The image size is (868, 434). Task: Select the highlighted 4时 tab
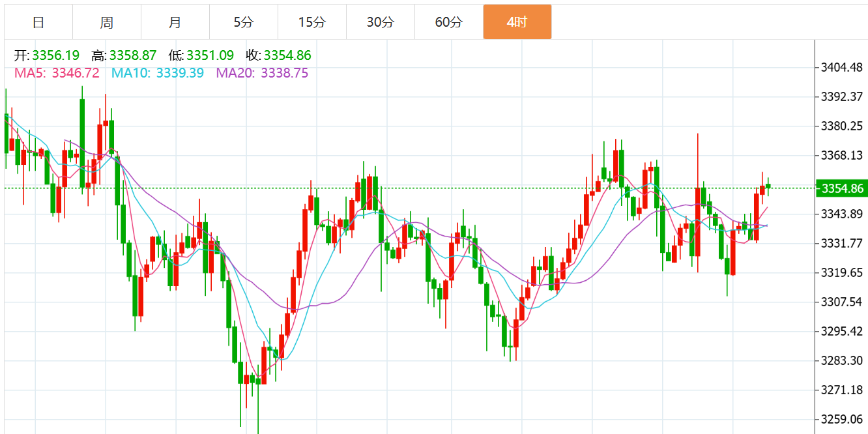[x=517, y=22]
